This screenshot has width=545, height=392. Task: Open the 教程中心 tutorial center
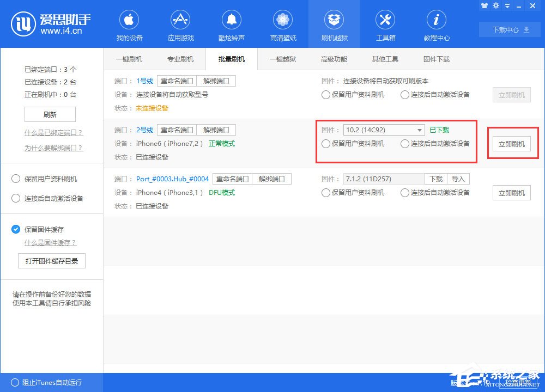pos(436,24)
